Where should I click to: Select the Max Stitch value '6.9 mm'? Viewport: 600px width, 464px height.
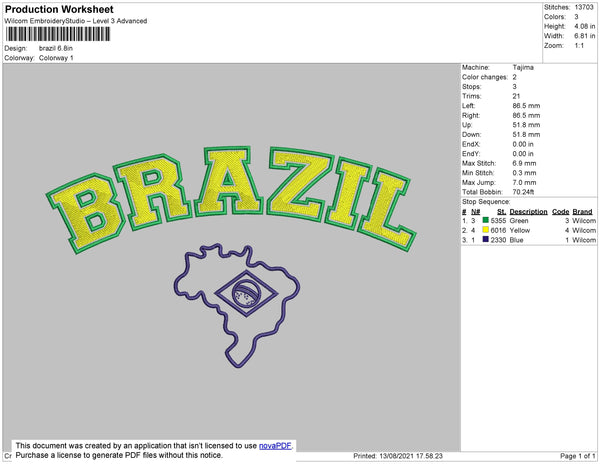[524, 163]
